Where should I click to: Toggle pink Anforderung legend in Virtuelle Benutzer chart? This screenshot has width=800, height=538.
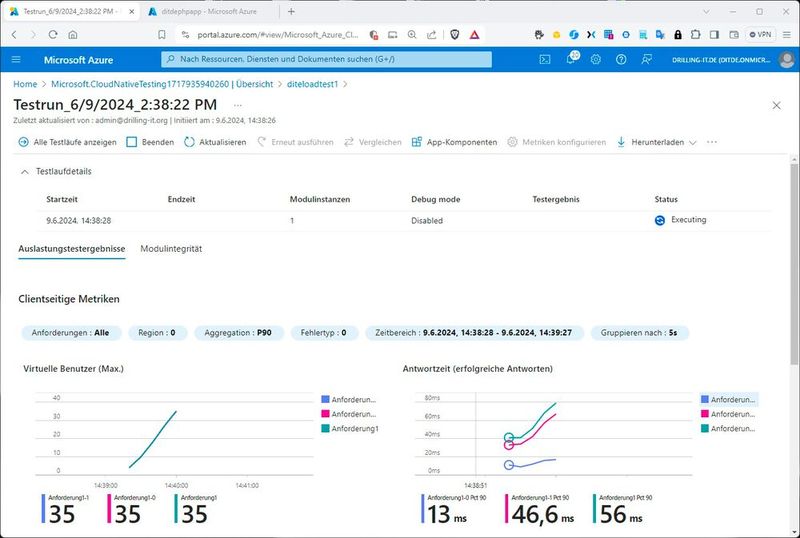tap(349, 414)
